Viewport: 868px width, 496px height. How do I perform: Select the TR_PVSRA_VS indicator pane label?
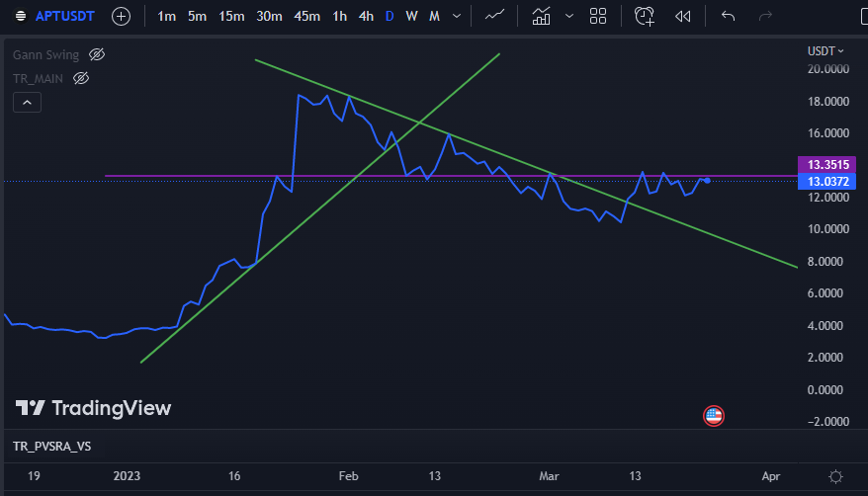click(x=52, y=447)
